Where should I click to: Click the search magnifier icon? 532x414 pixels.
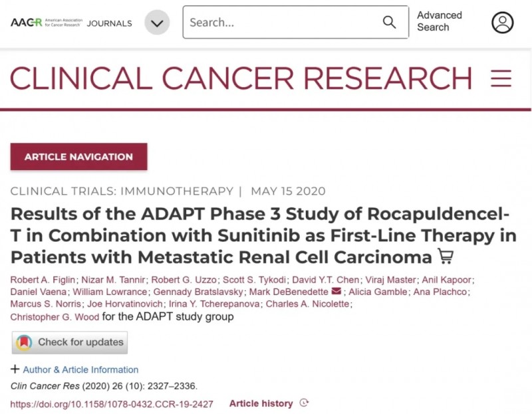(x=390, y=23)
